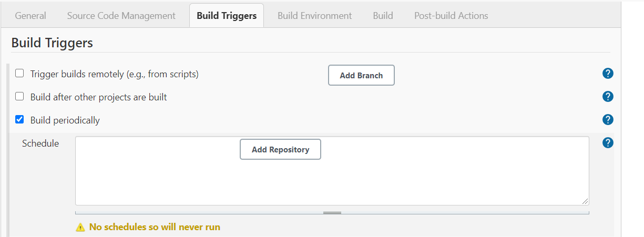This screenshot has width=644, height=237.
Task: Open help for Trigger builds remotely
Action: [608, 74]
